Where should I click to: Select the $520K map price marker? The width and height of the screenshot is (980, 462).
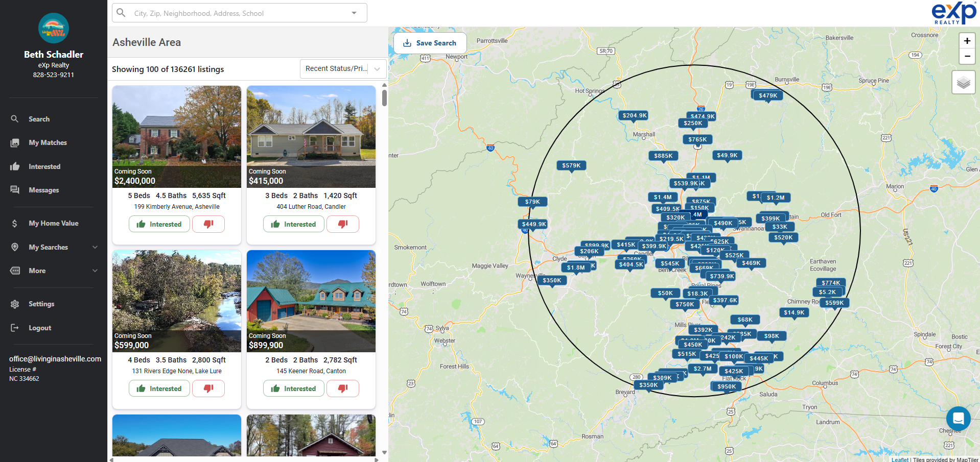tap(783, 237)
